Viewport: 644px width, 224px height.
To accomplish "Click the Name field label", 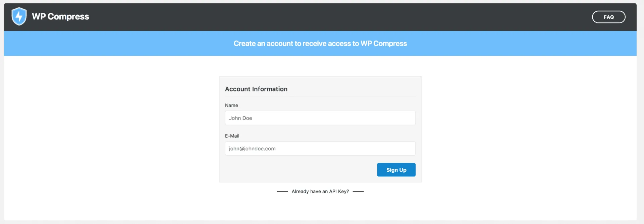I will (x=231, y=105).
